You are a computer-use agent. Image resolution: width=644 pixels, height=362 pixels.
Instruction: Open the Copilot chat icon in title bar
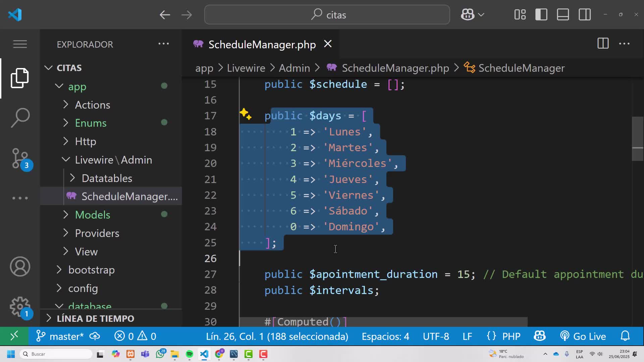click(x=468, y=14)
